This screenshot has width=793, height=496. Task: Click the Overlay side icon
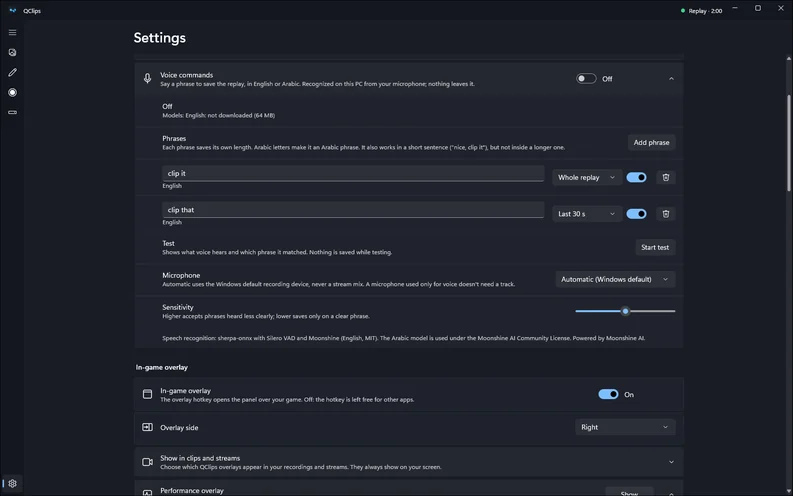point(147,427)
